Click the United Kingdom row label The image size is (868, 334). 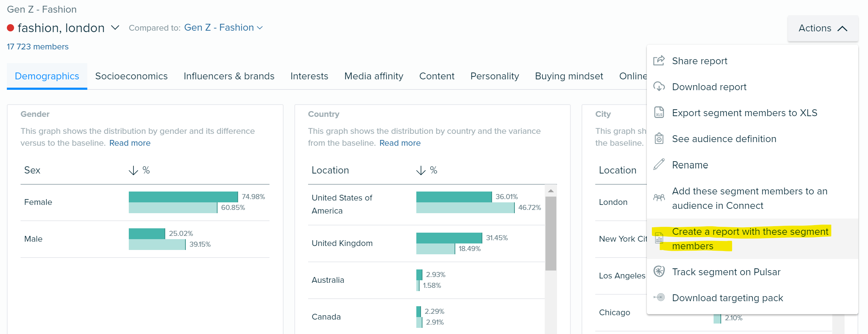click(x=342, y=243)
